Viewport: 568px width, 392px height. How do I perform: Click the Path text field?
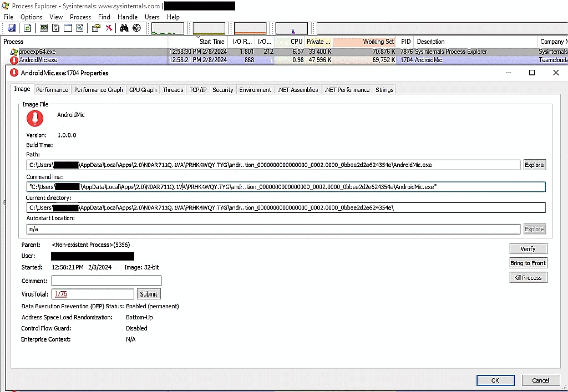point(273,165)
